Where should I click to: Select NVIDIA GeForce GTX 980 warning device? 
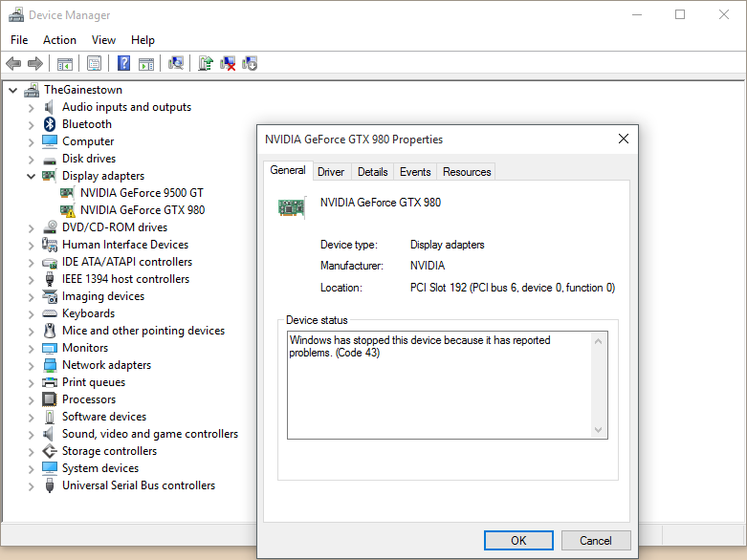click(142, 210)
